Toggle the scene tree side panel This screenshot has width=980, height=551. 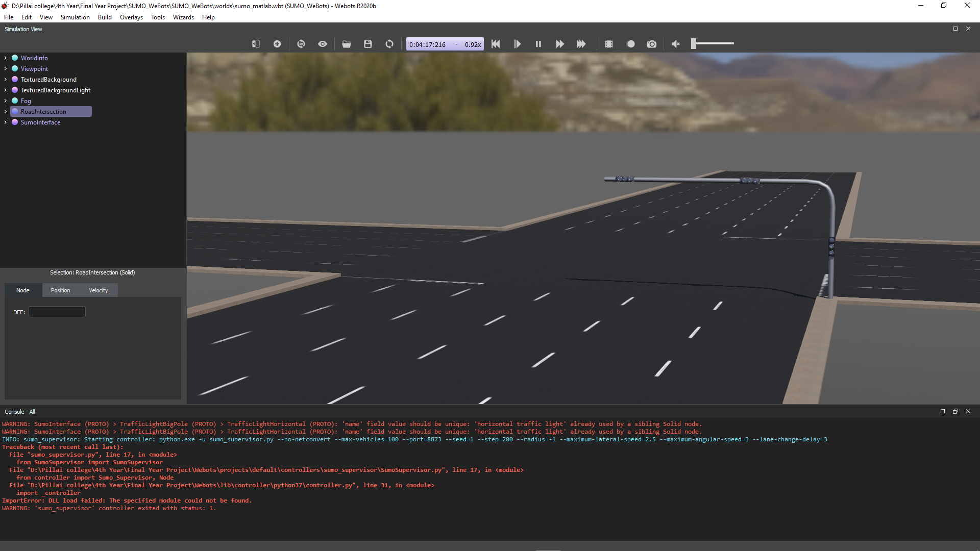coord(256,44)
